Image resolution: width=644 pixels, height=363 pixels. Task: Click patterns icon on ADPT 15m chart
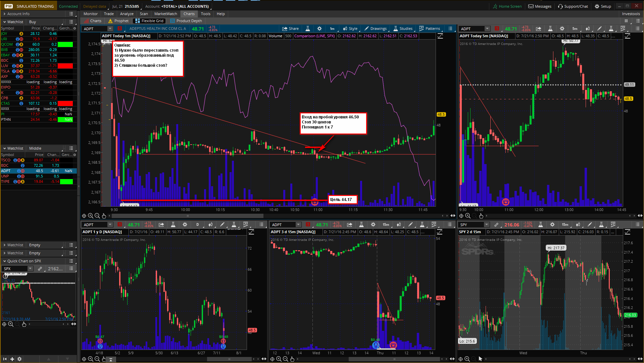434,224
